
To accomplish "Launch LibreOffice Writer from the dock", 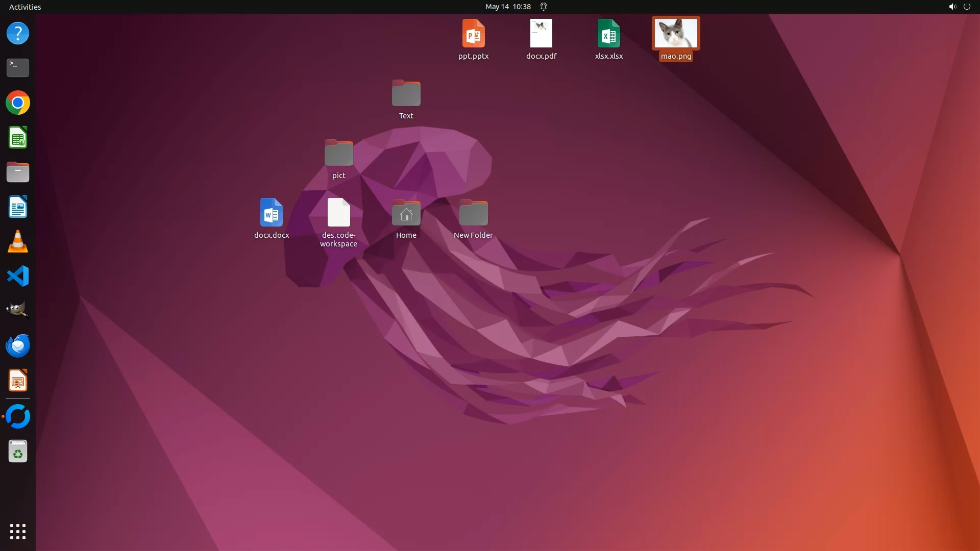I will pos(18,207).
